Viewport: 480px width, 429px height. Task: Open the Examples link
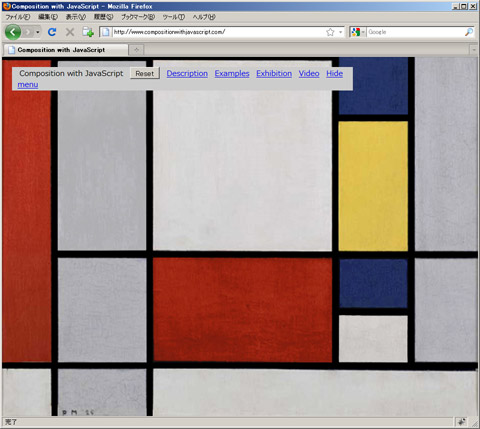tap(232, 73)
